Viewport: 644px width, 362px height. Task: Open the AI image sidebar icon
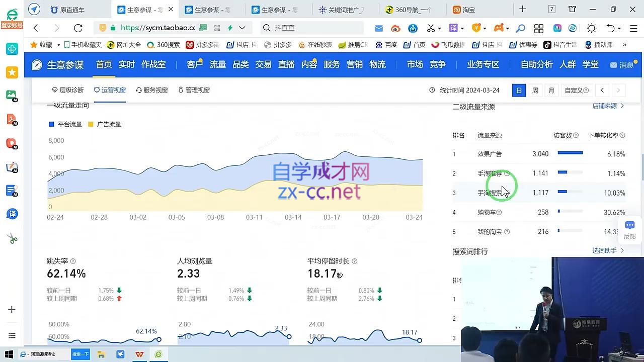(12, 96)
